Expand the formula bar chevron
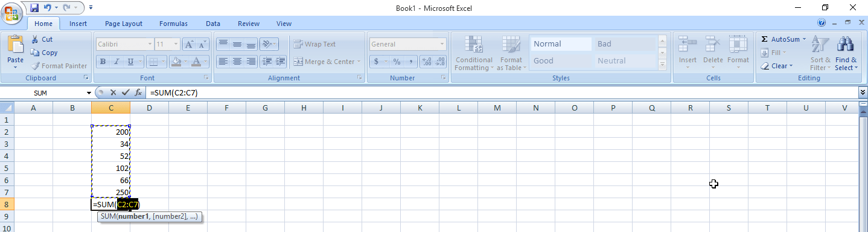 point(863,92)
